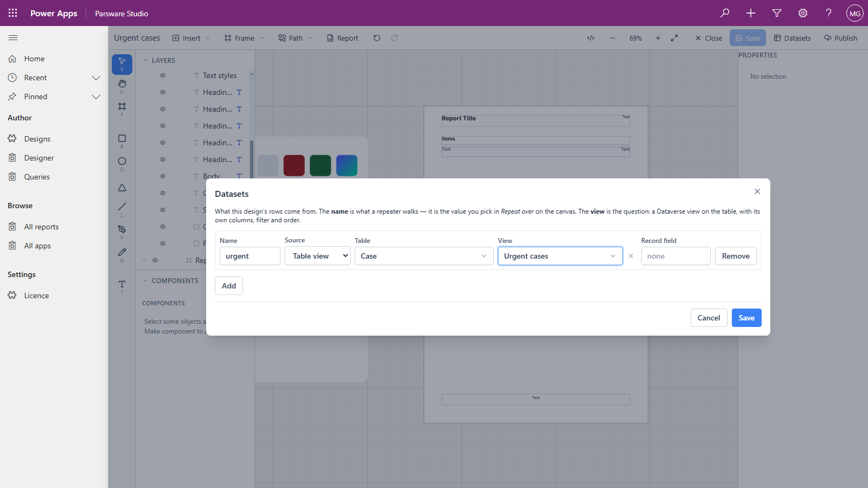Open the settings gear icon

pos(803,13)
